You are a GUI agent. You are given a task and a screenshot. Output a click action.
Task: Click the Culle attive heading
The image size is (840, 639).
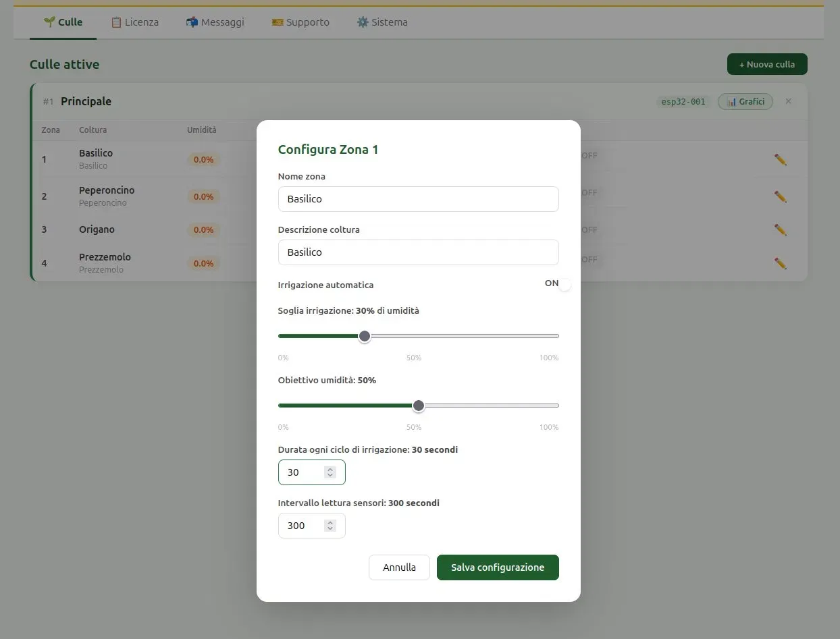click(64, 65)
